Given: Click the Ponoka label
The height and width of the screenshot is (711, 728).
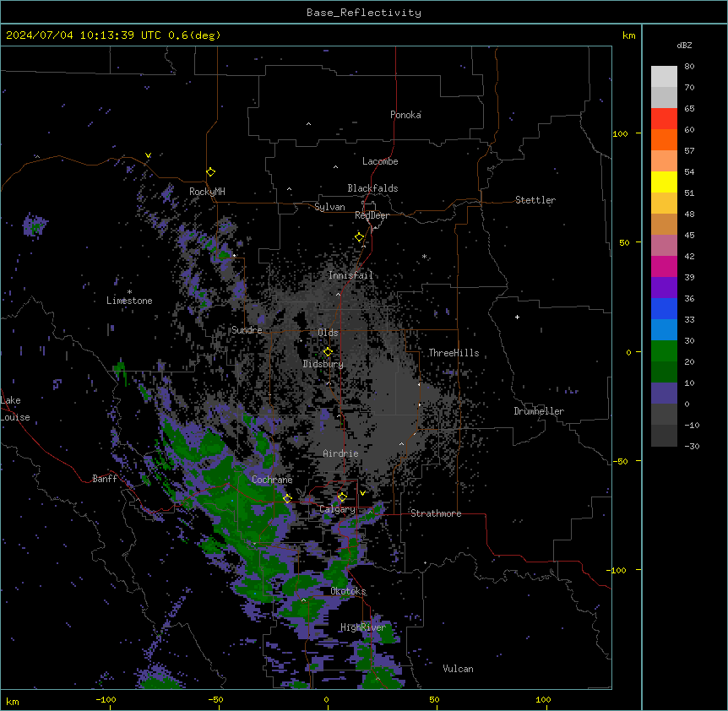Looking at the screenshot, I should coord(405,115).
